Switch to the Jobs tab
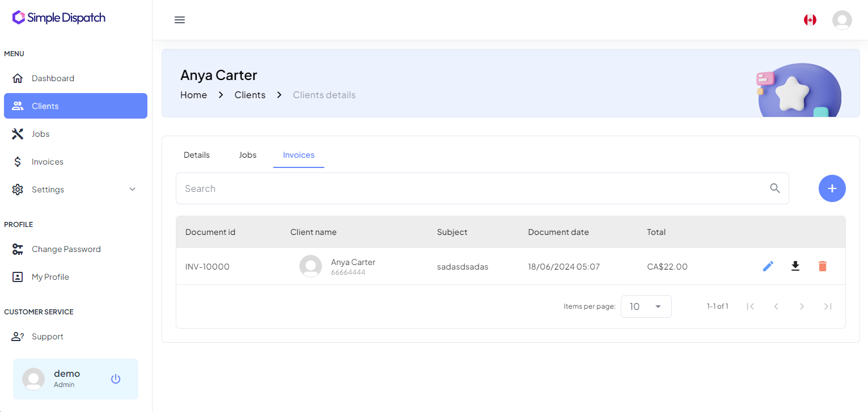This screenshot has width=868, height=412. click(248, 155)
